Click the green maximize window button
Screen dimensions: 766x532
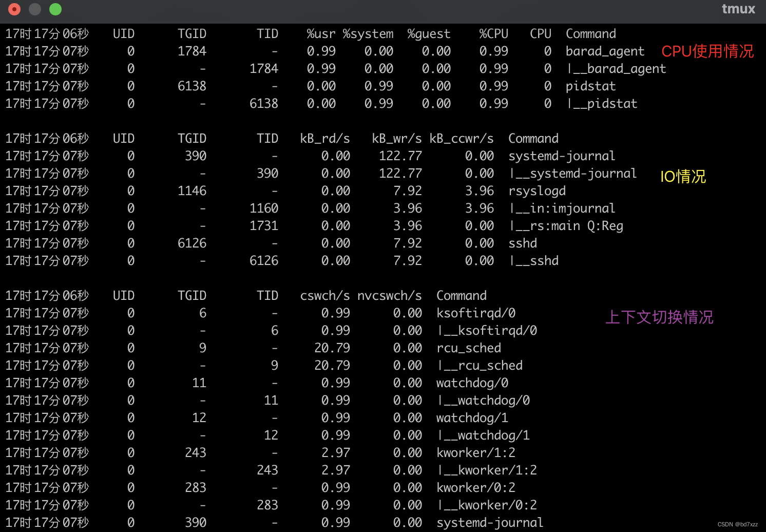(55, 9)
